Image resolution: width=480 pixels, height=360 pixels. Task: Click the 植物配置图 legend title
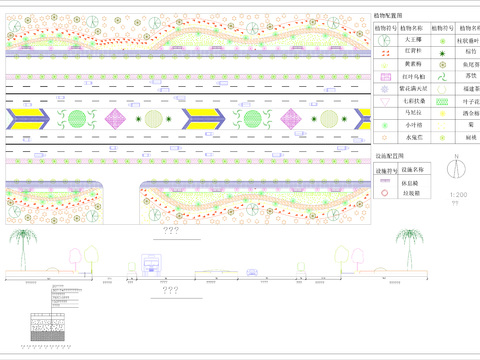pyautogui.click(x=388, y=15)
